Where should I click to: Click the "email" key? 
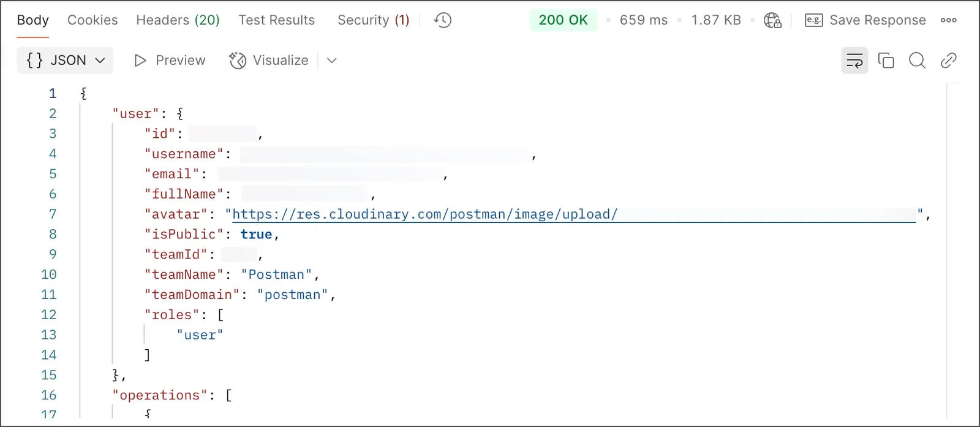pyautogui.click(x=172, y=174)
